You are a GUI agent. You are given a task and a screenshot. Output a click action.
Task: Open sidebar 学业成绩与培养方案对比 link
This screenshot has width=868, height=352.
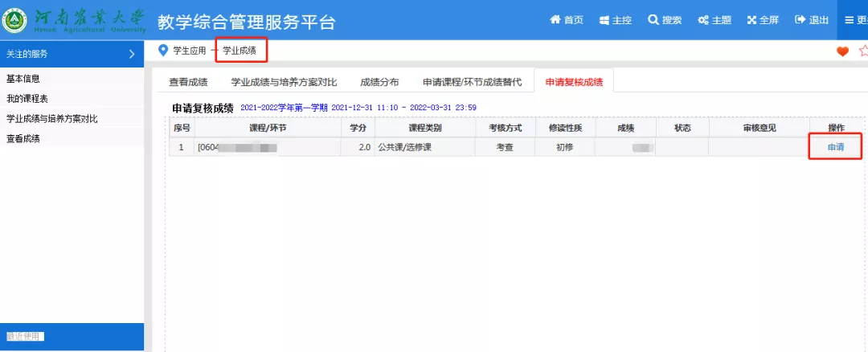click(x=52, y=118)
